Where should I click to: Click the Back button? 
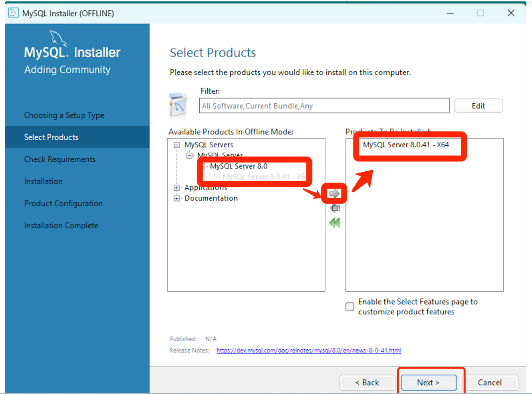367,382
